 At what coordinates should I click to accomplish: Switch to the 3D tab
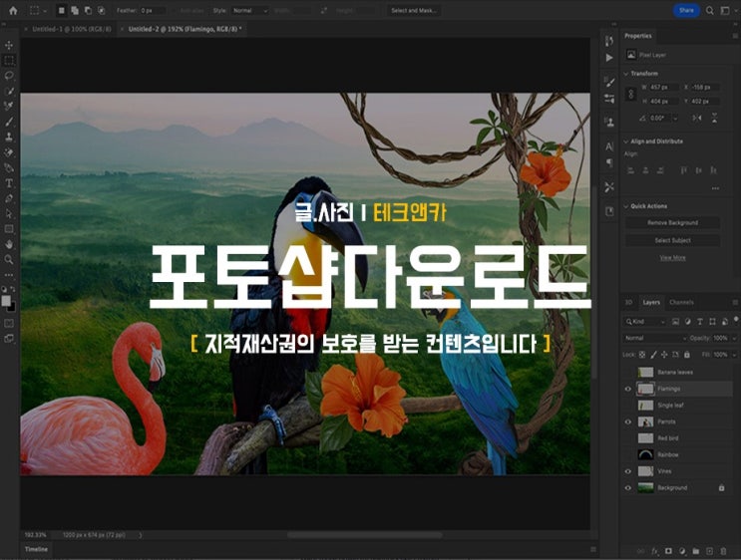629,302
